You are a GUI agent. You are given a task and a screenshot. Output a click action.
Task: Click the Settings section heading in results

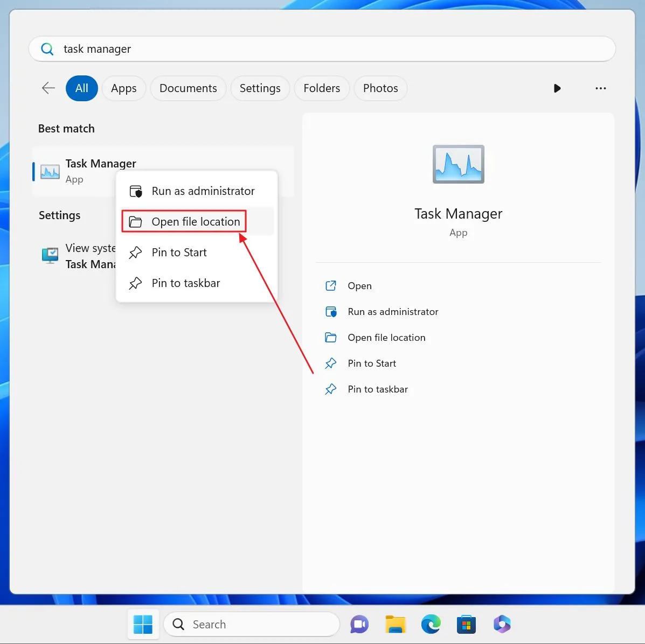coord(60,215)
